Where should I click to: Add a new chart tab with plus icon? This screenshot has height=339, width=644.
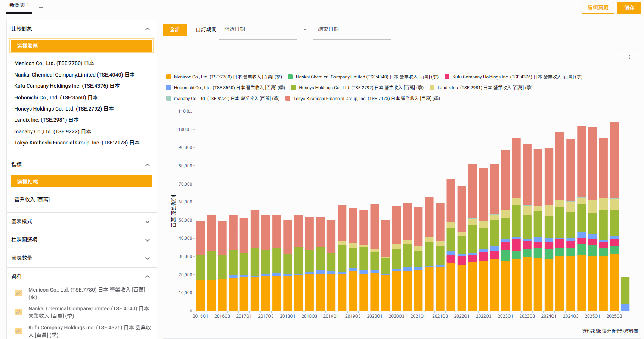[41, 8]
